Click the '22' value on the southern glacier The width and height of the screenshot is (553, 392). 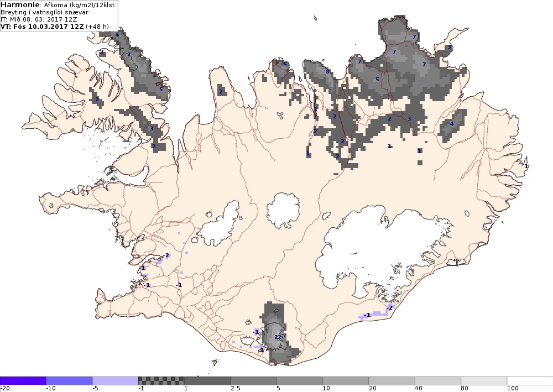278,337
